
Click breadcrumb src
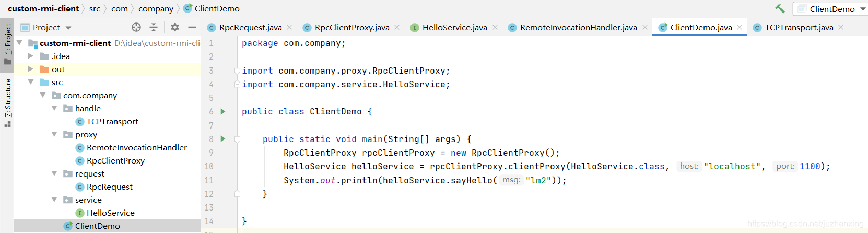(95, 8)
